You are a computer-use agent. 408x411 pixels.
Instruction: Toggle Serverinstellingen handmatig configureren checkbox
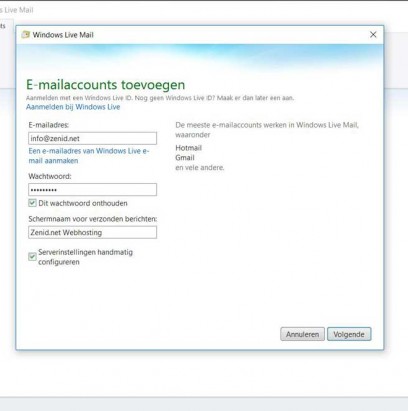tap(32, 257)
